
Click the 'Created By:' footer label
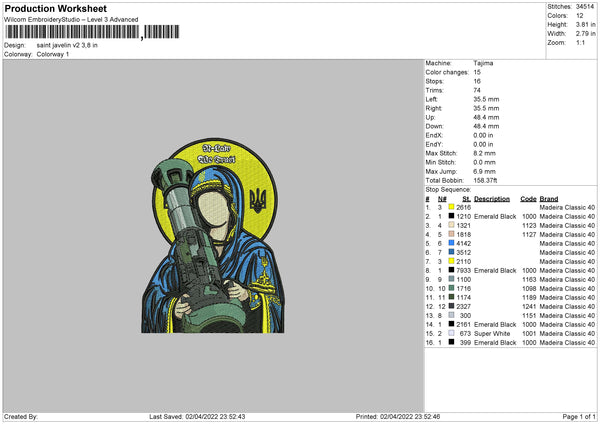click(x=21, y=416)
